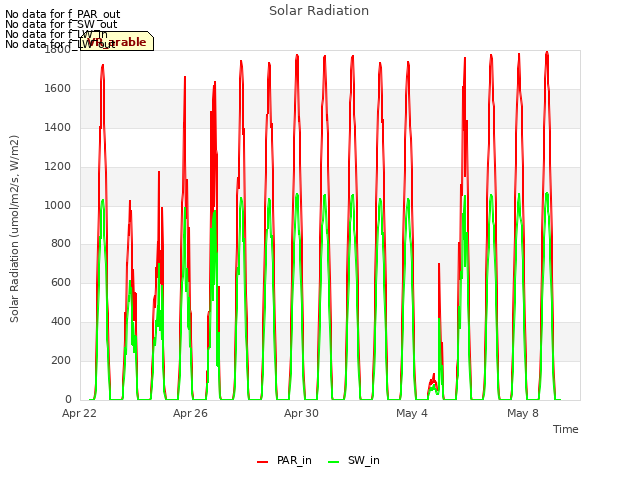
Task: Click the May 4 x-axis label
Action: pyautogui.click(x=412, y=413)
